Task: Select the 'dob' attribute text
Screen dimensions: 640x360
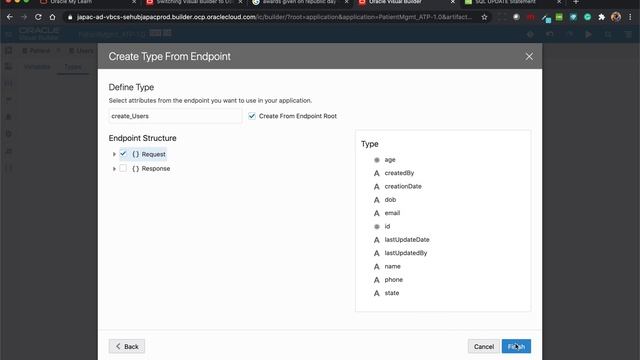Action: [390, 200]
